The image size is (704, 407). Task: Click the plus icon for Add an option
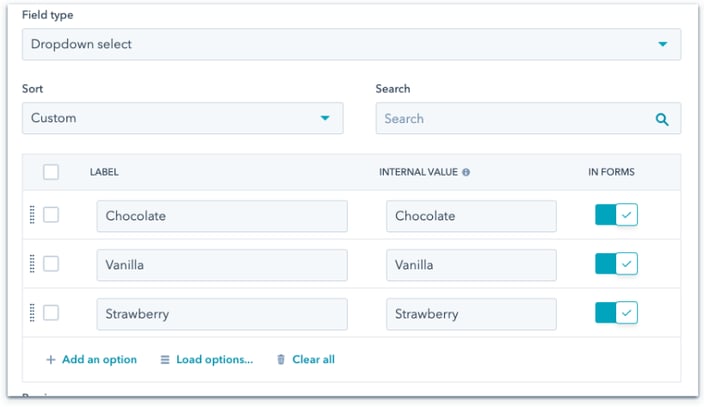pyautogui.click(x=51, y=360)
